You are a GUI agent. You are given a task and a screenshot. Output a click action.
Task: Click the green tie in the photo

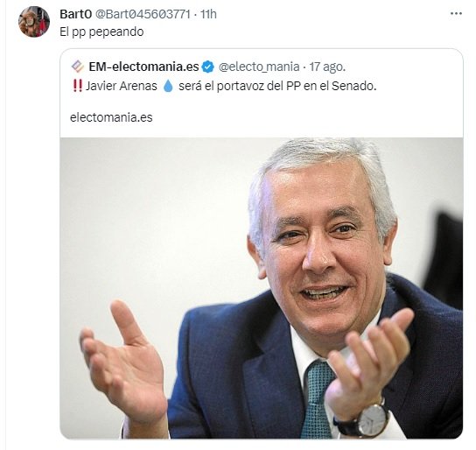(x=318, y=399)
